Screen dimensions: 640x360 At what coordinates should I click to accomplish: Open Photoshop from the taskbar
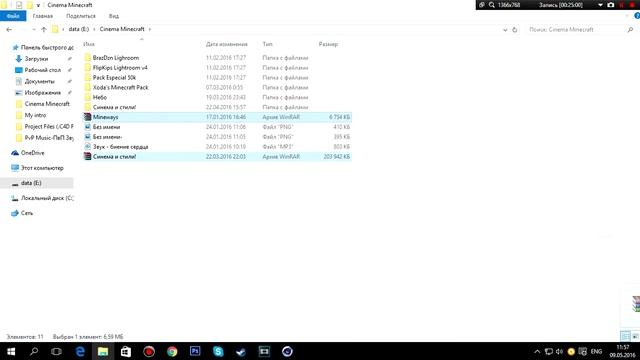tap(195, 351)
